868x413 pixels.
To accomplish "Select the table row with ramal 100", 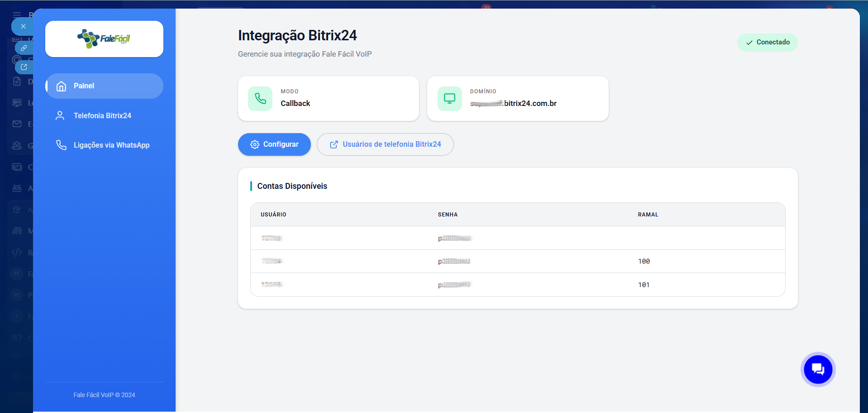I will (x=517, y=261).
